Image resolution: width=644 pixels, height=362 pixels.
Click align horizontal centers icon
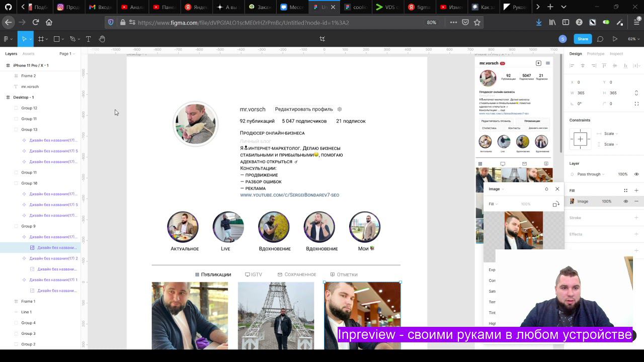click(583, 65)
